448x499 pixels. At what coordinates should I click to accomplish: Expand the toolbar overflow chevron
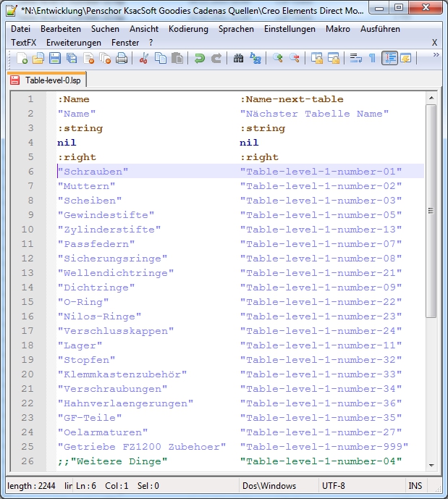(x=436, y=55)
